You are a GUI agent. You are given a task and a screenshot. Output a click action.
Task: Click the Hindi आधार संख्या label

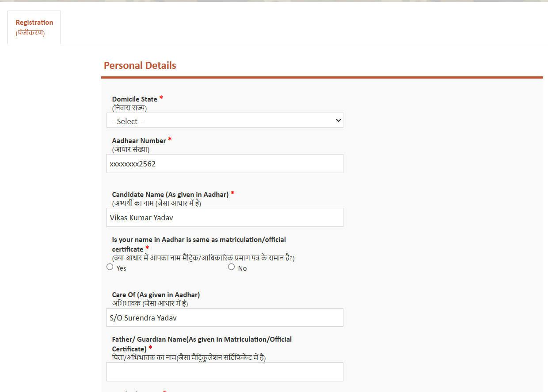point(130,149)
